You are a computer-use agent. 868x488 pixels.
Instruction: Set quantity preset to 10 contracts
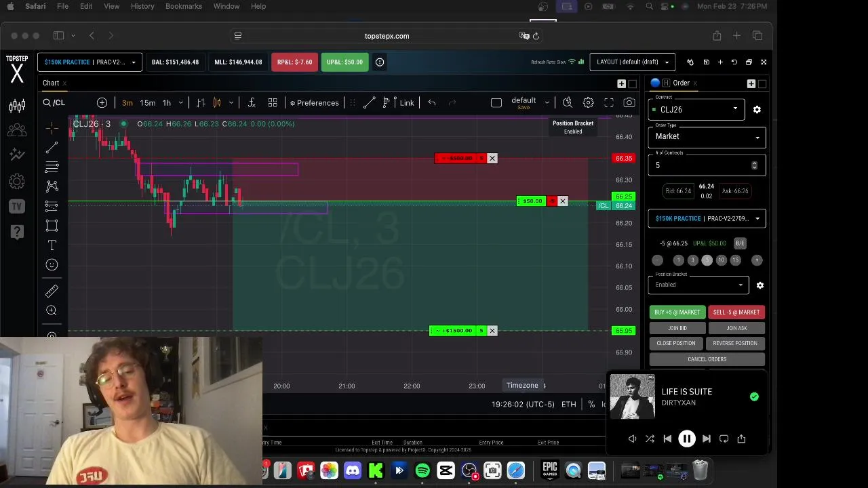click(x=721, y=260)
